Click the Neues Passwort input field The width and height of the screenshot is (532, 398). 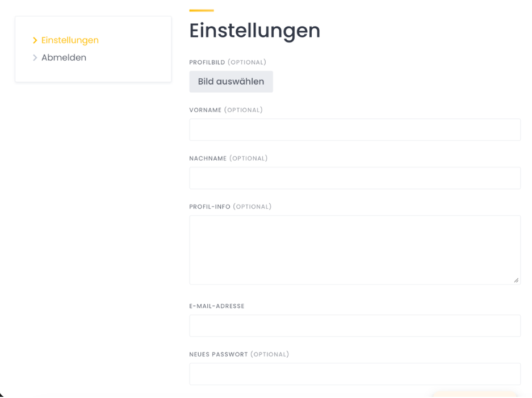click(354, 374)
